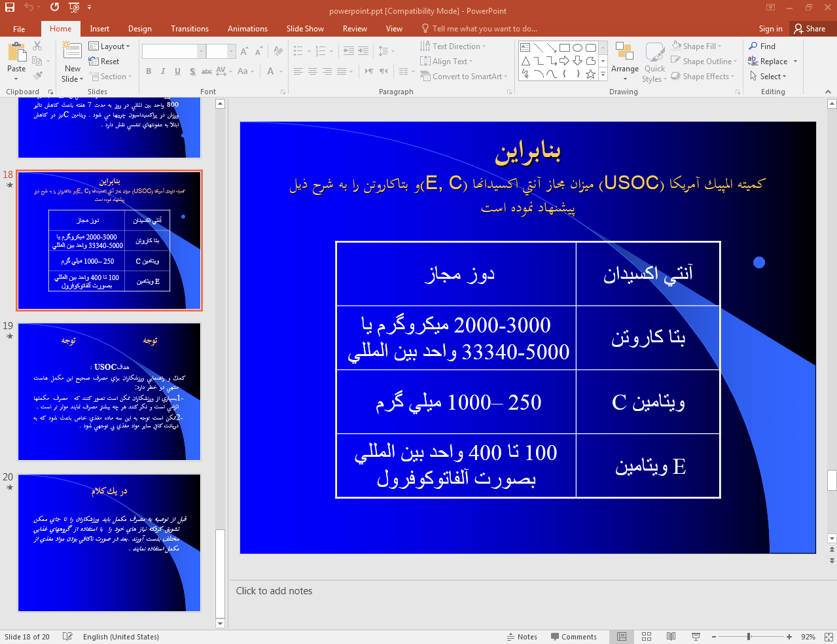Open the View tab

coord(394,29)
